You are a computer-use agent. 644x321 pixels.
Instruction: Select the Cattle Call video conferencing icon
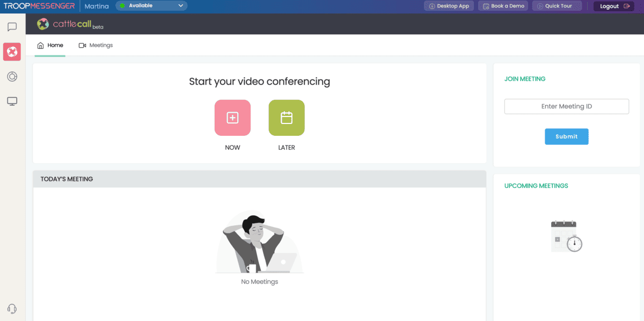(x=12, y=52)
